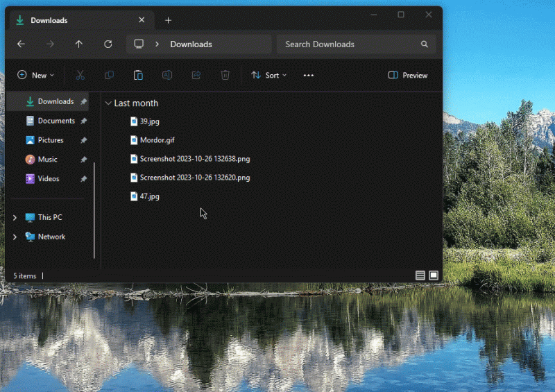This screenshot has height=392, width=555.
Task: Click the Cut scissors icon
Action: coord(80,75)
